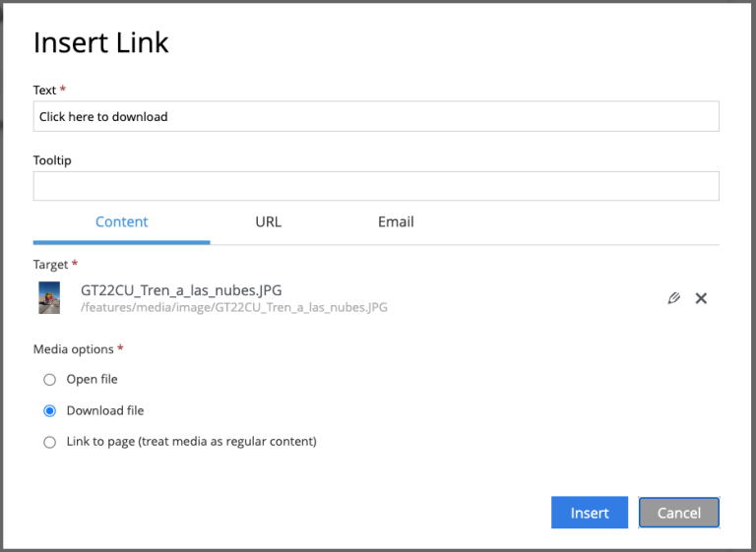Click the train image thumbnail
The image size is (756, 552).
pos(49,297)
